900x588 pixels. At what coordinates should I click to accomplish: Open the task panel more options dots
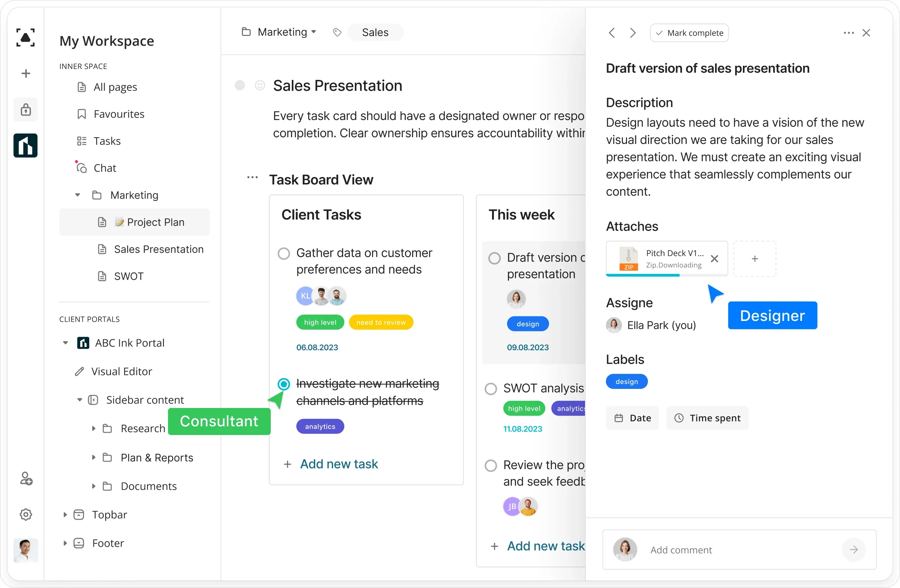(849, 33)
